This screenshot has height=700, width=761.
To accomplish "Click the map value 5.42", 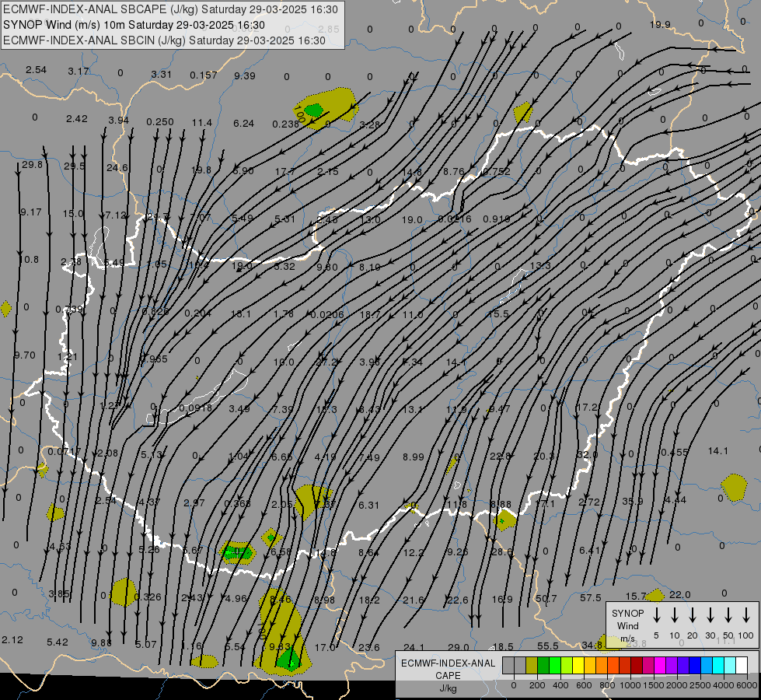I will click(x=58, y=642).
